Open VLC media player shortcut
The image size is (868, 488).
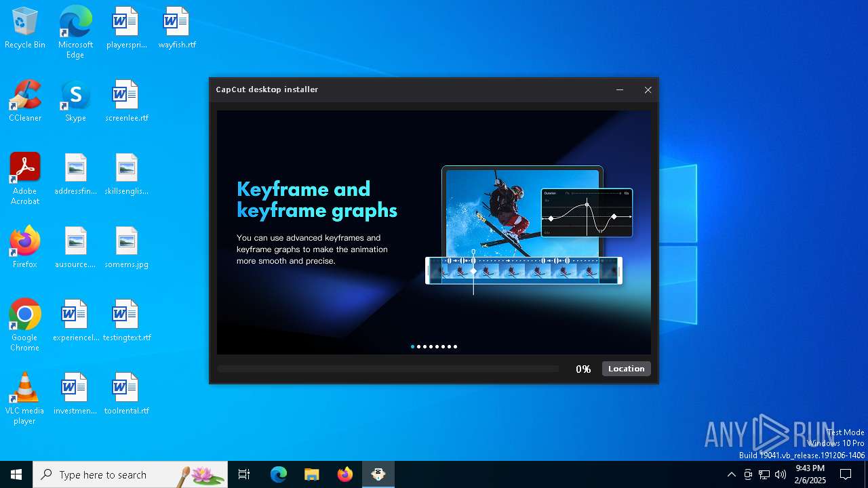click(x=25, y=399)
